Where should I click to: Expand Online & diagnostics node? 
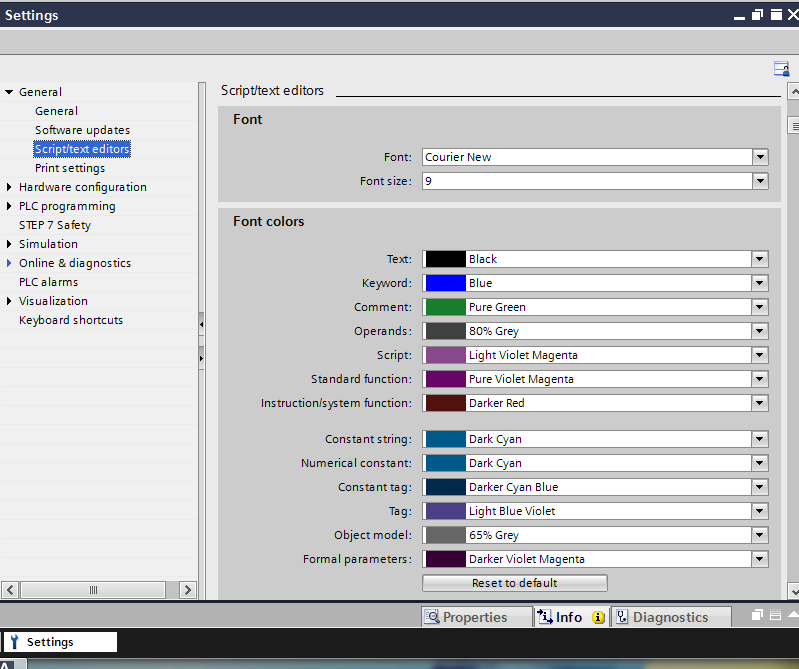[9, 263]
